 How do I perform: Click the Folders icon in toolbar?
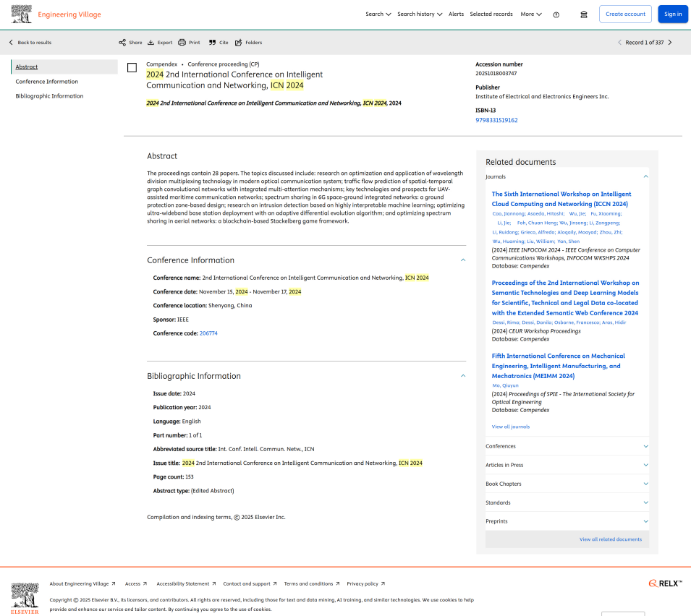point(238,42)
